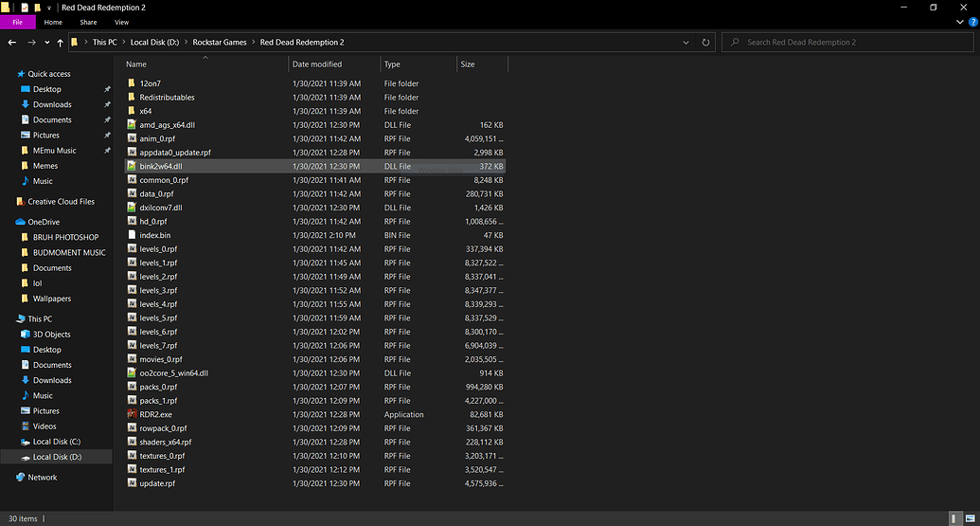This screenshot has height=526, width=980.
Task: Open the BUDMOMENT MUSIC folder
Action: 63,253
